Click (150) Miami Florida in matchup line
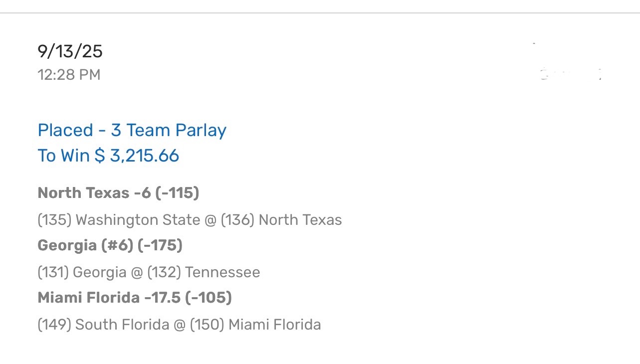The height and width of the screenshot is (364, 640). [x=255, y=325]
